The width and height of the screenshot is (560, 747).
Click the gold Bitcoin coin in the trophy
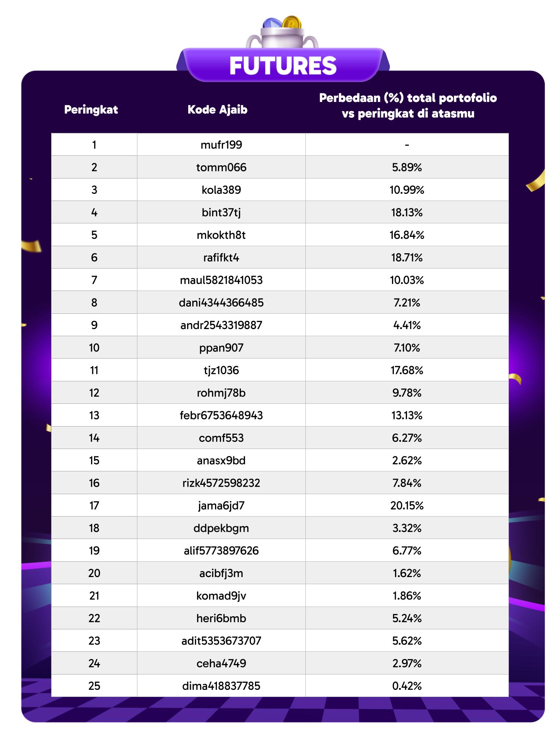[292, 23]
